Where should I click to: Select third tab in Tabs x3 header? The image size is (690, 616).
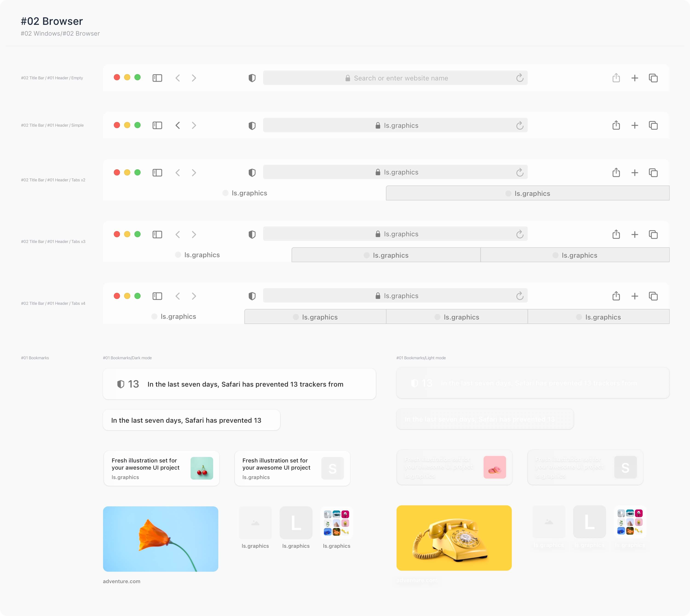coord(575,255)
